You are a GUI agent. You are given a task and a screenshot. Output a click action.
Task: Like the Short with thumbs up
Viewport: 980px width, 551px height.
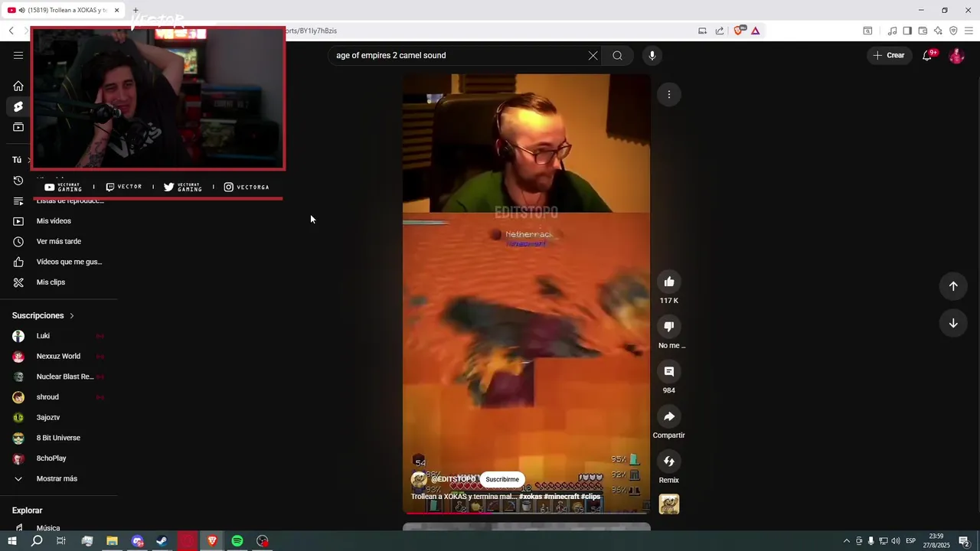(669, 282)
